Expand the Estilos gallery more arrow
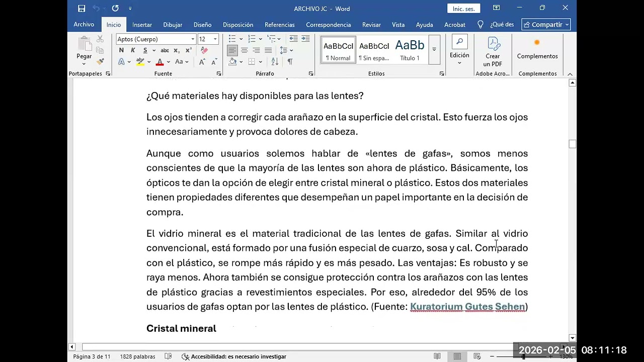 pyautogui.click(x=434, y=49)
